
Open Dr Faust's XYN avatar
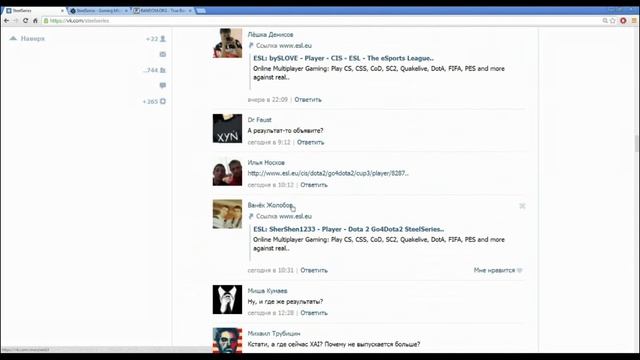[227, 129]
